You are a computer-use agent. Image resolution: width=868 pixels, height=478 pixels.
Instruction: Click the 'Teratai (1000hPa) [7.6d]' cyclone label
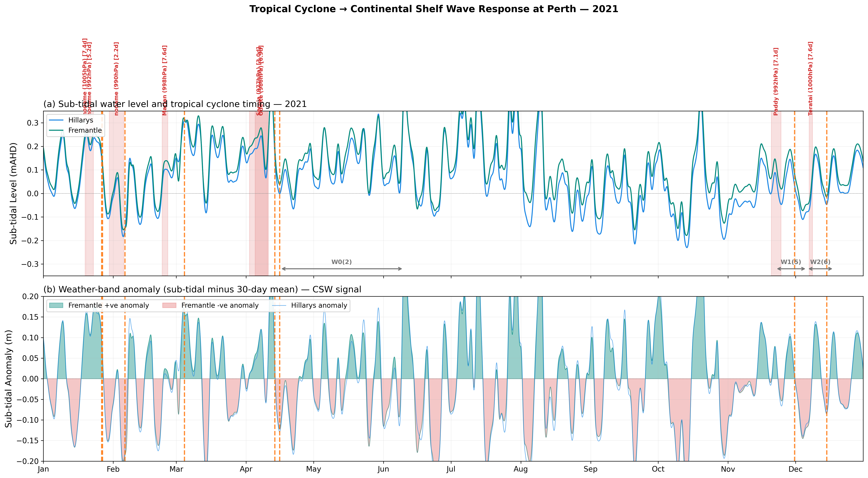pyautogui.click(x=810, y=79)
